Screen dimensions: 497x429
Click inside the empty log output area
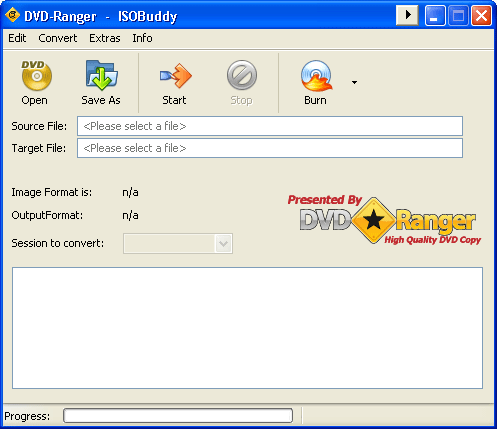pos(247,328)
